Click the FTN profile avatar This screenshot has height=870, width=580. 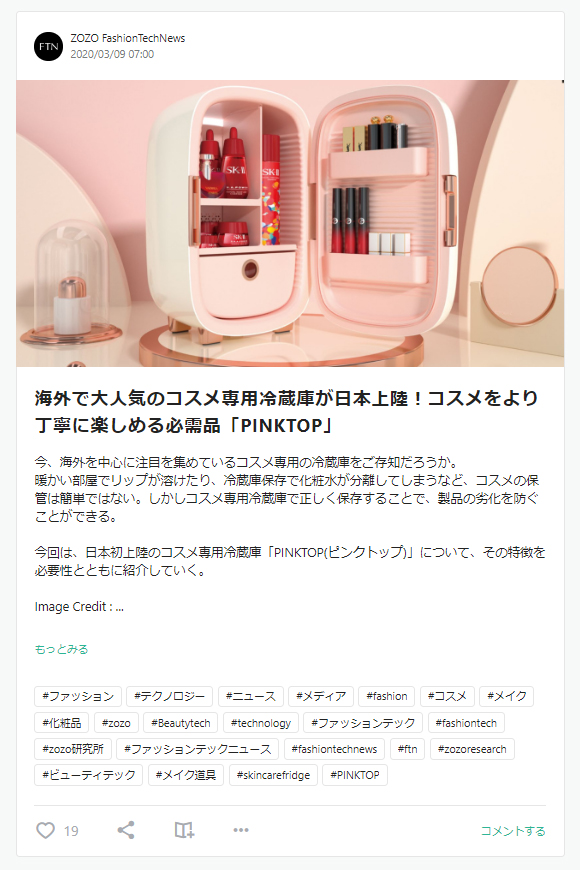coord(48,47)
